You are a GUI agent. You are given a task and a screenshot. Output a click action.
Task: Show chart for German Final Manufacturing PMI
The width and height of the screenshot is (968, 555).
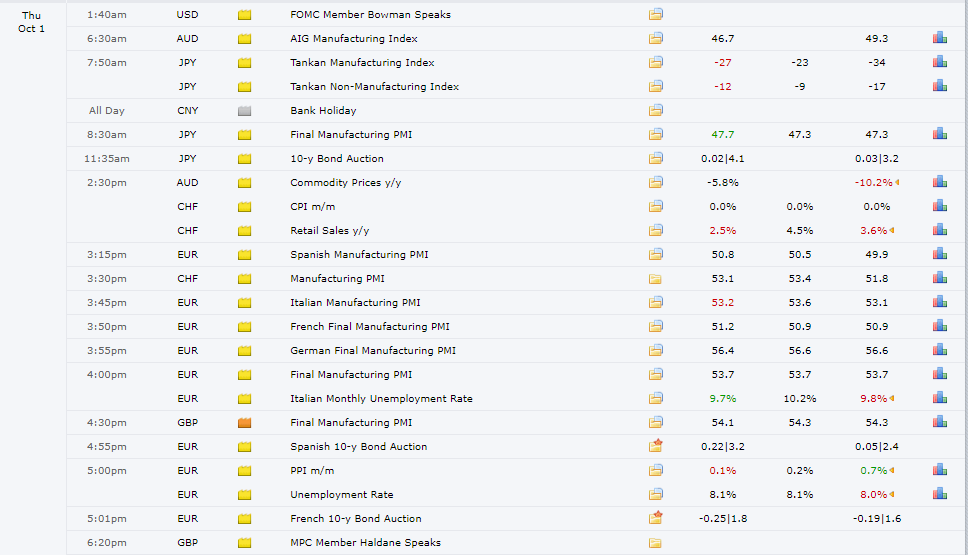pos(940,350)
